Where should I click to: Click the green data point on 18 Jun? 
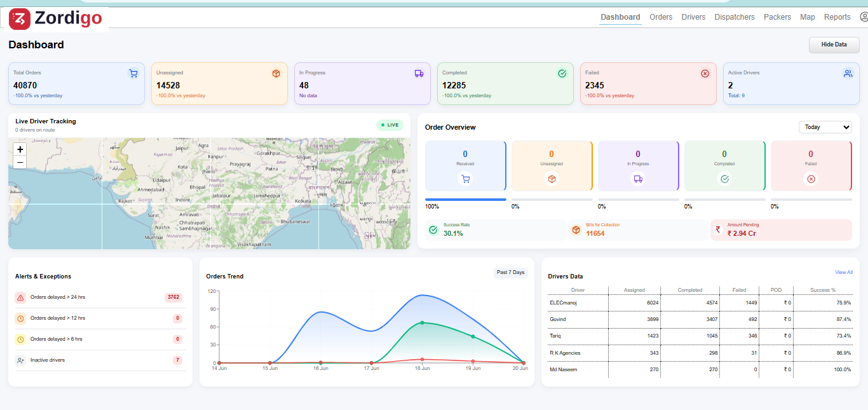(422, 323)
